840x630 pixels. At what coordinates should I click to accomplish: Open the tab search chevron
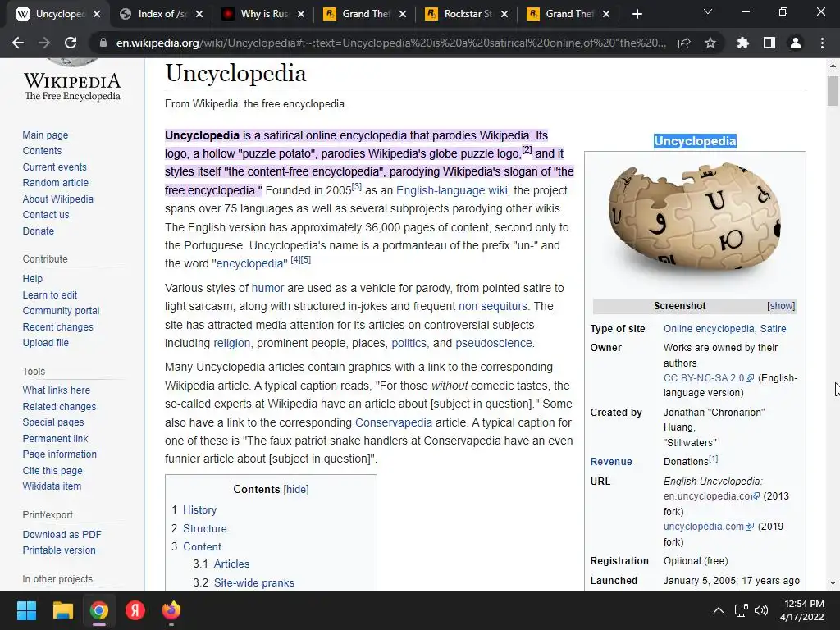click(x=708, y=11)
